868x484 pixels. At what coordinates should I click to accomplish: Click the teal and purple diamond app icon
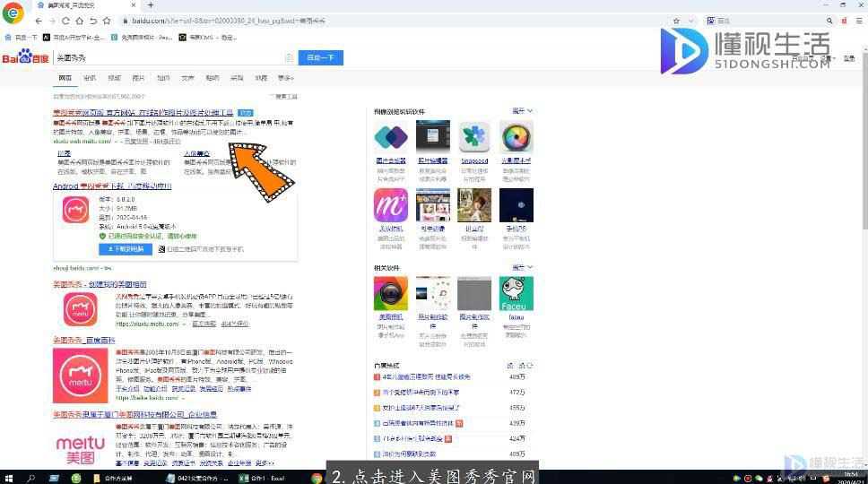click(x=391, y=137)
